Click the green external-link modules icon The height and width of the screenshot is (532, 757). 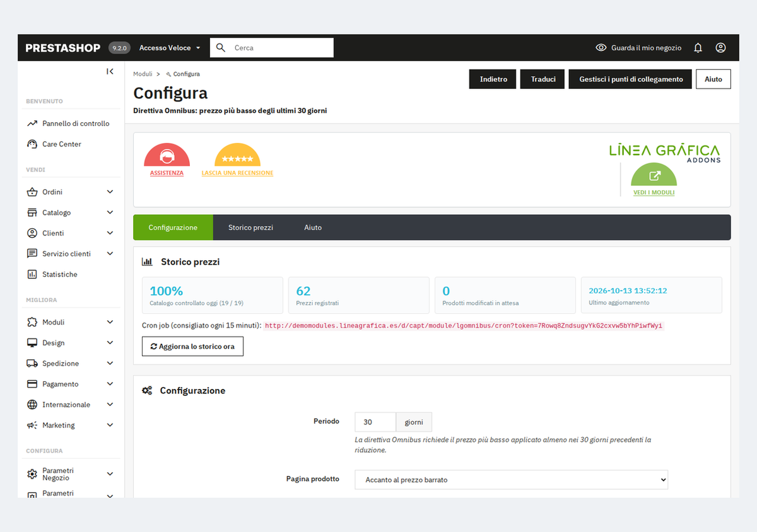coord(654,175)
